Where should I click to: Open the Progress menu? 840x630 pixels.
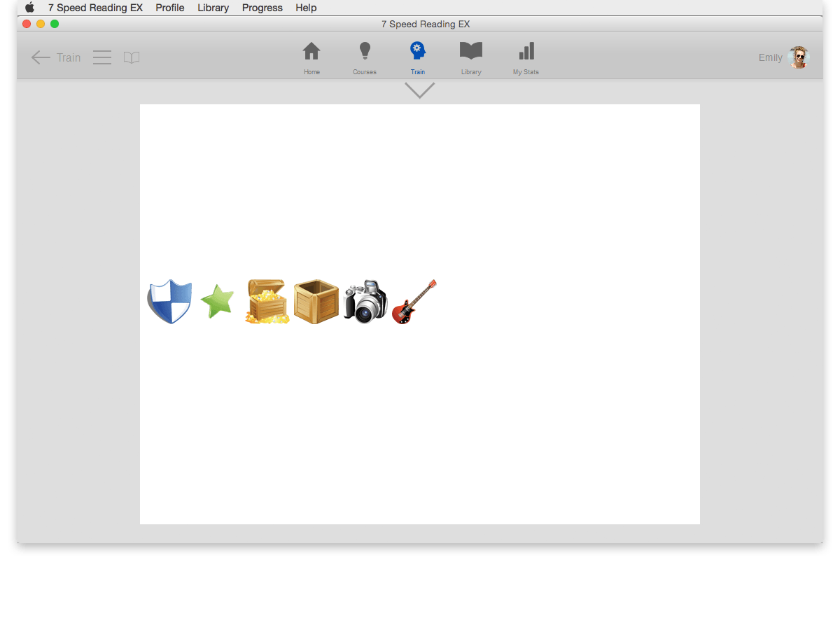(x=262, y=8)
